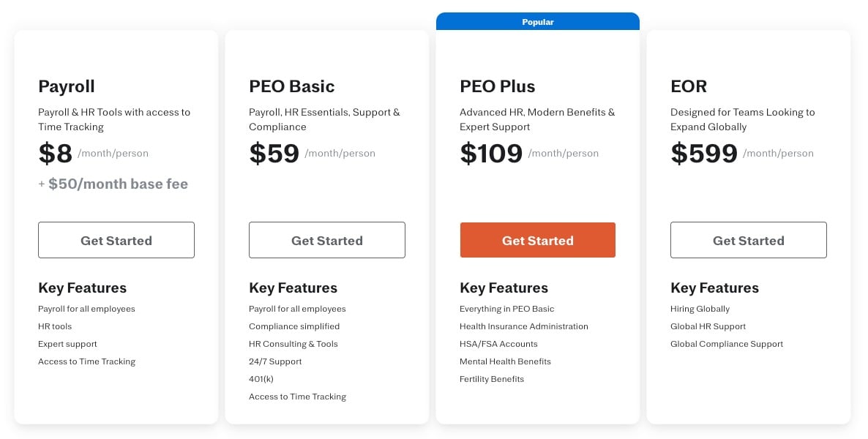Click Access to Time Tracking under Payroll
The width and height of the screenshot is (868, 439).
[x=86, y=361]
